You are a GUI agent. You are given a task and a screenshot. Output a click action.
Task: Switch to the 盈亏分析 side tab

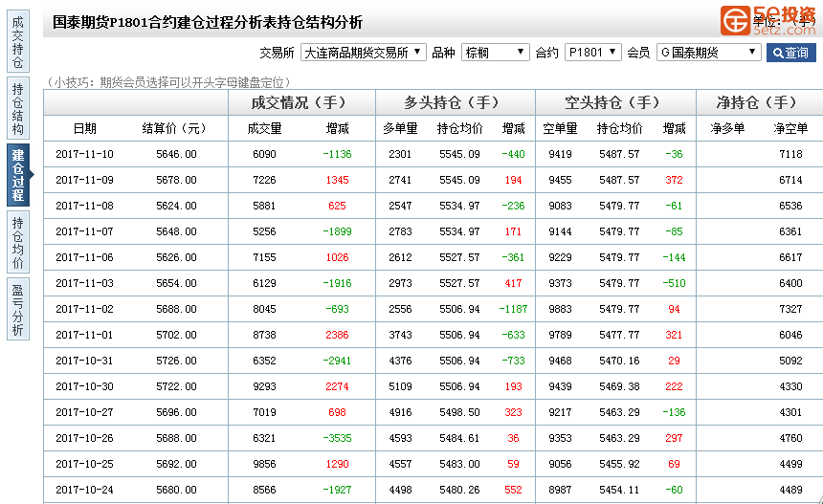(x=18, y=309)
